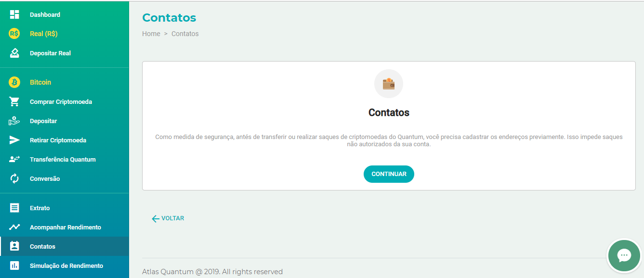Click the Transferência Quantum person icon
This screenshot has width=644, height=278.
click(x=14, y=159)
